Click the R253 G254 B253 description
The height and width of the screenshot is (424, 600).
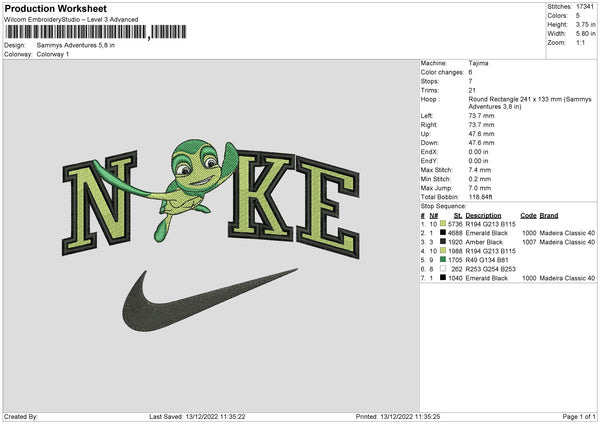pos(491,269)
